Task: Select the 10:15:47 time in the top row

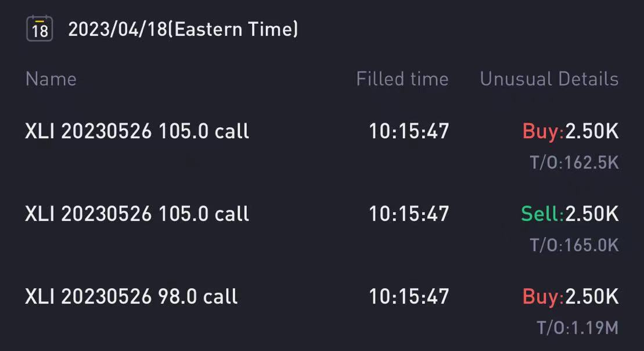Action: (x=409, y=131)
